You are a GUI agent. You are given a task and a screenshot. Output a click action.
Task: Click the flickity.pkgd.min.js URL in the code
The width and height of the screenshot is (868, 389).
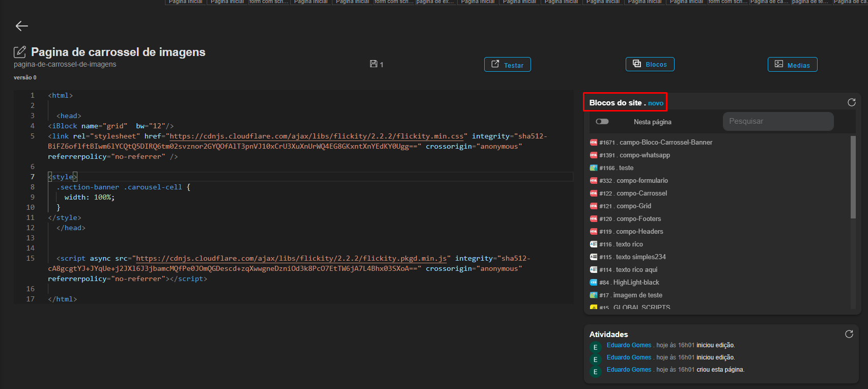click(291, 258)
